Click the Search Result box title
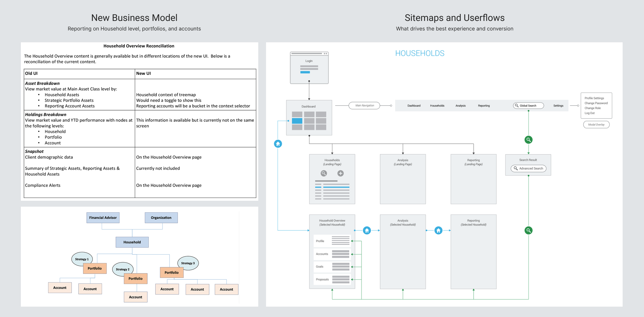 (528, 160)
